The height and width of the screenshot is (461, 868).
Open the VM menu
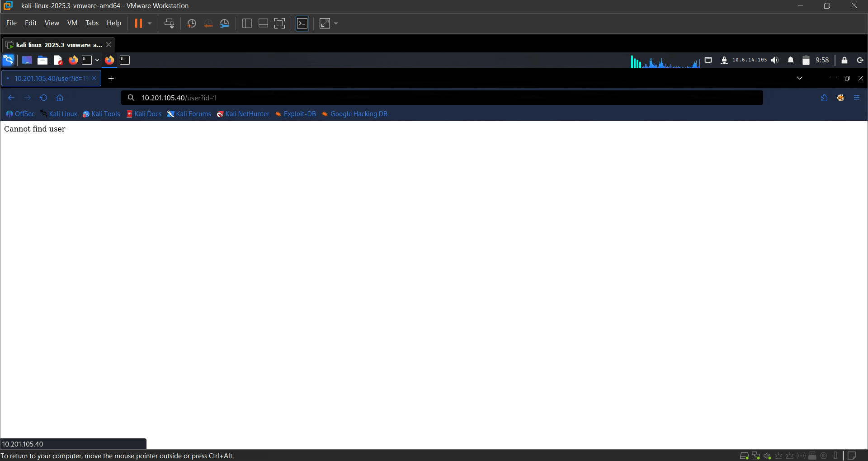click(72, 23)
